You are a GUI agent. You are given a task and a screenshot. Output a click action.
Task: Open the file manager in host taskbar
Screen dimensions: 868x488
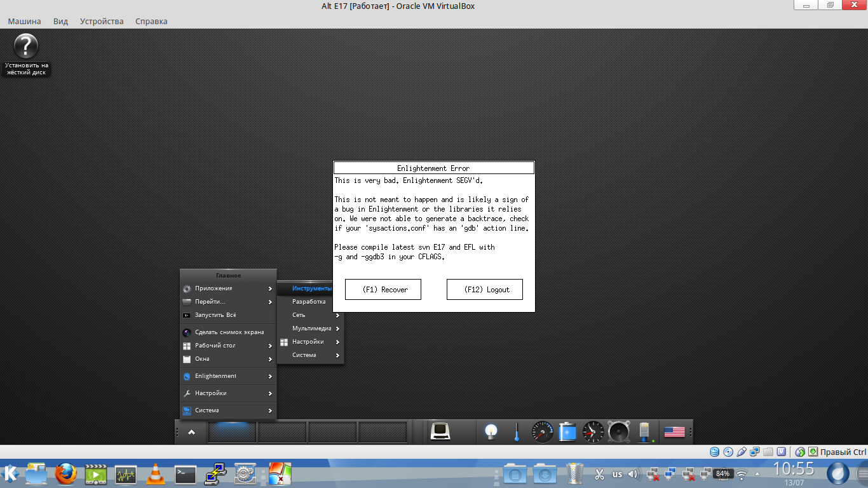37,474
